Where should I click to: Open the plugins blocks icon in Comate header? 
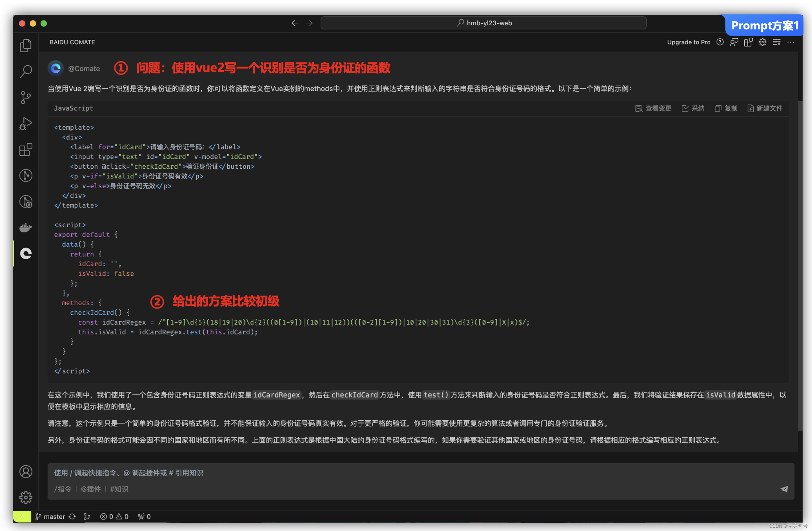748,42
